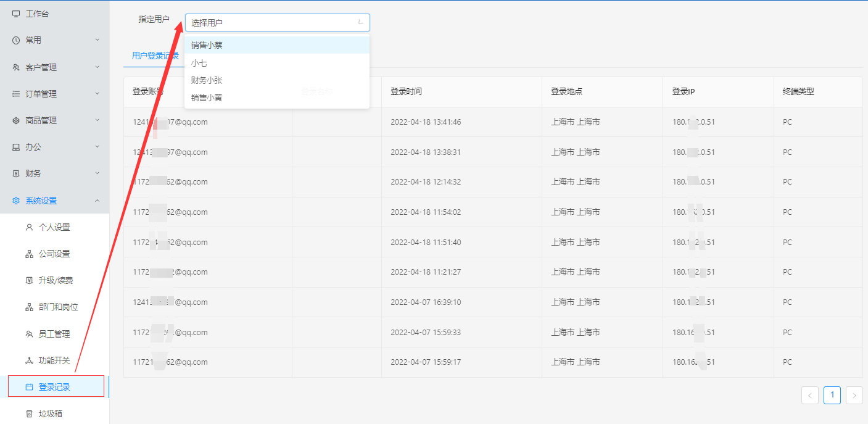Open the 选择用户 dropdown box
This screenshot has width=868, height=424.
tap(277, 23)
